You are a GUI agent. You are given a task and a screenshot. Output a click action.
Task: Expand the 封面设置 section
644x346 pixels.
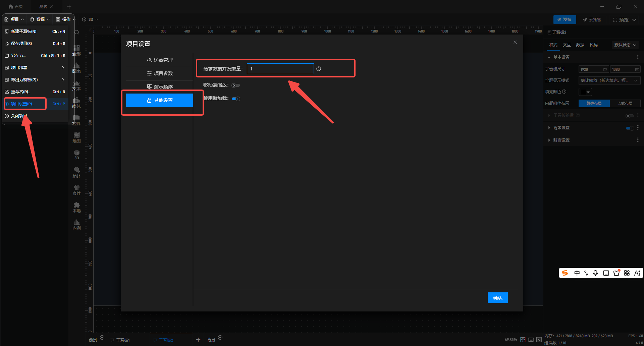[x=561, y=140]
